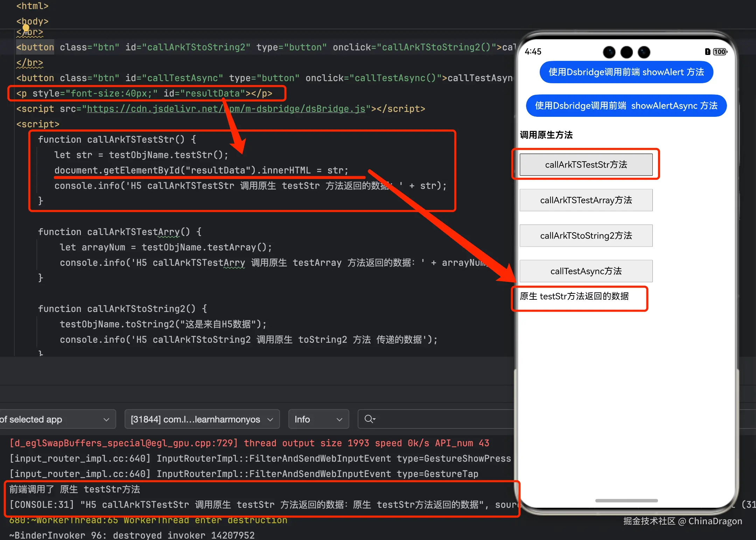Viewport: 756px width, 540px height.
Task: Click the console.info line mentioning toString2
Action: [248, 340]
